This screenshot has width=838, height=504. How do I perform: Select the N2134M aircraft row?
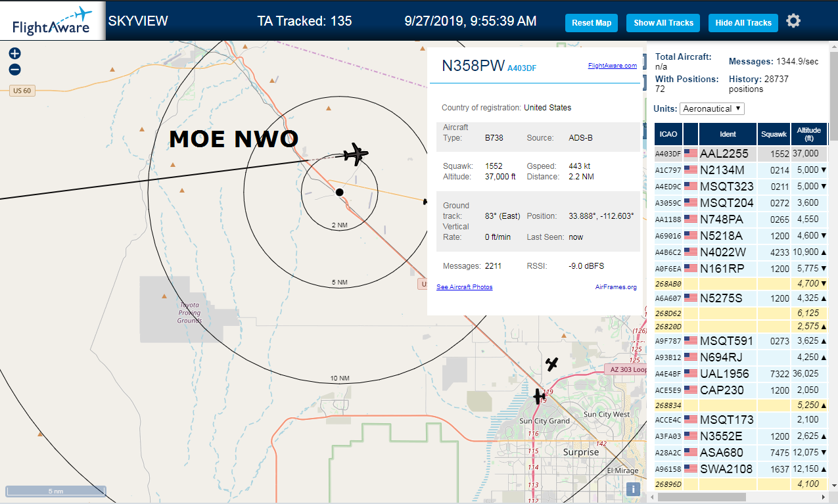741,170
